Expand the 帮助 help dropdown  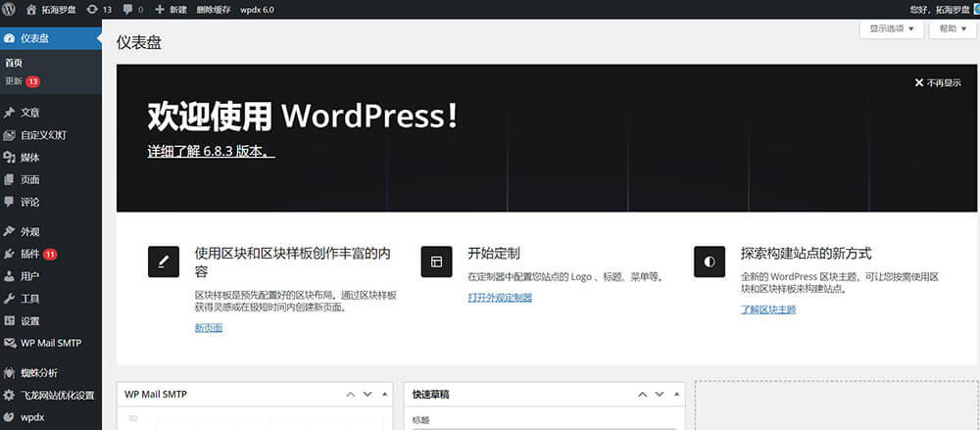(x=952, y=29)
